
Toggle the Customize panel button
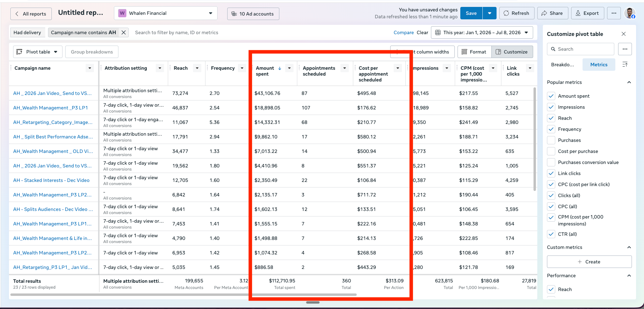(512, 52)
